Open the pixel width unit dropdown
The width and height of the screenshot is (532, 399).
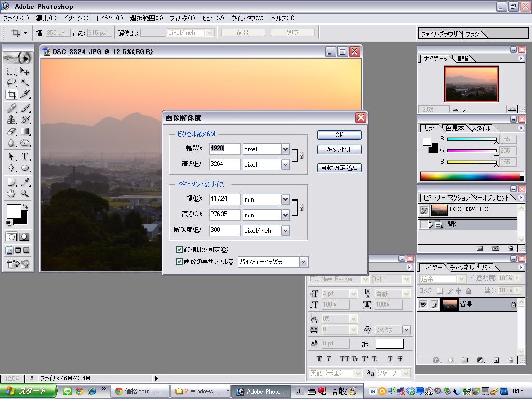coord(285,149)
